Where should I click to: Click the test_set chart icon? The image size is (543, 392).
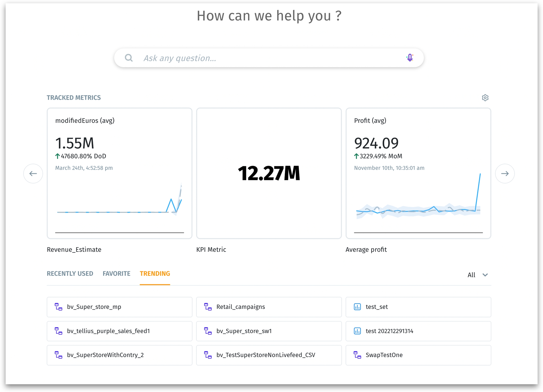pyautogui.click(x=357, y=307)
